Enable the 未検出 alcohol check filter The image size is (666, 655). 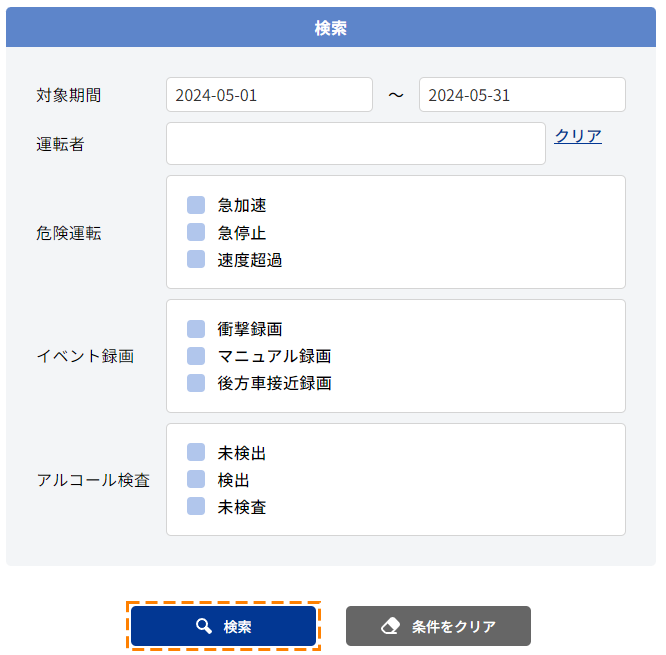(x=196, y=452)
